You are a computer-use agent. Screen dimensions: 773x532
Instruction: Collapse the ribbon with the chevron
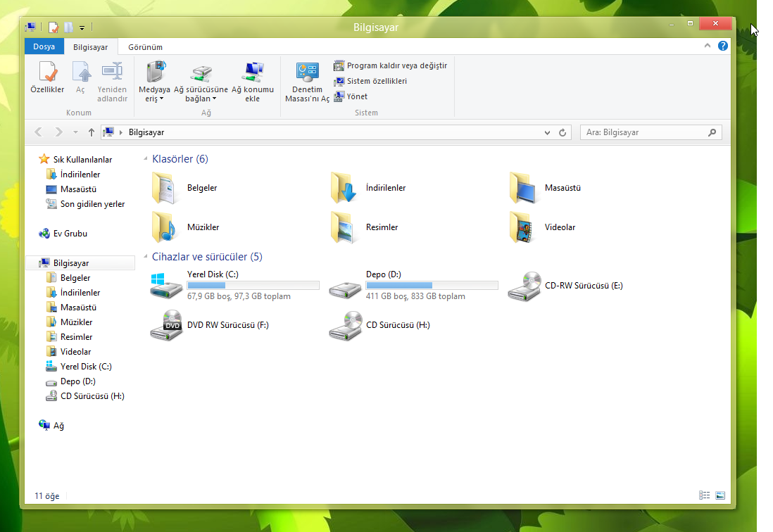(x=708, y=46)
